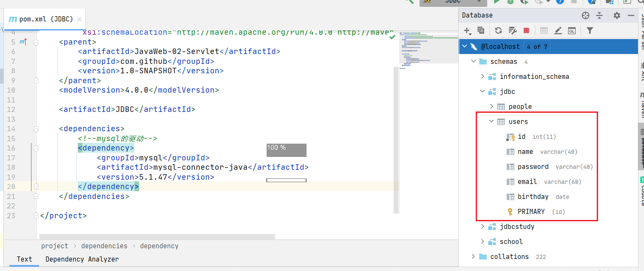Switch to the Dependency Analyzer tab
Image resolution: width=644 pixels, height=271 pixels.
pos(82,259)
